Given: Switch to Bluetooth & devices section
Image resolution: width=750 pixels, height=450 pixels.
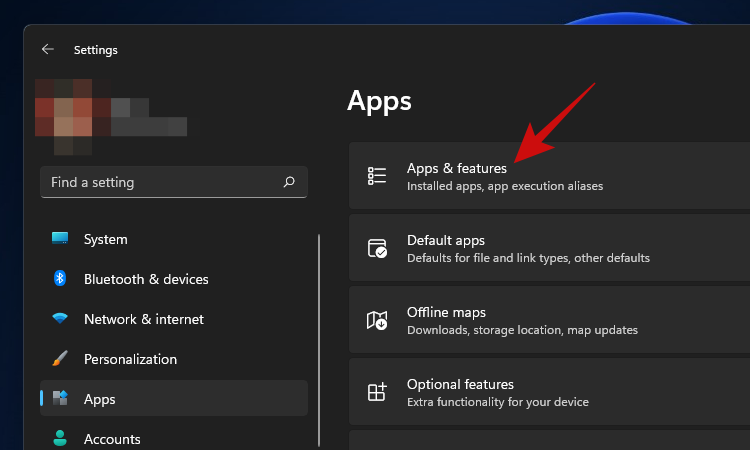Looking at the screenshot, I should pyautogui.click(x=146, y=279).
